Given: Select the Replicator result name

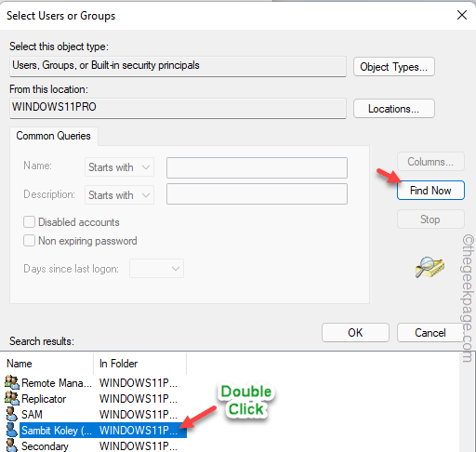Looking at the screenshot, I should (x=44, y=399).
